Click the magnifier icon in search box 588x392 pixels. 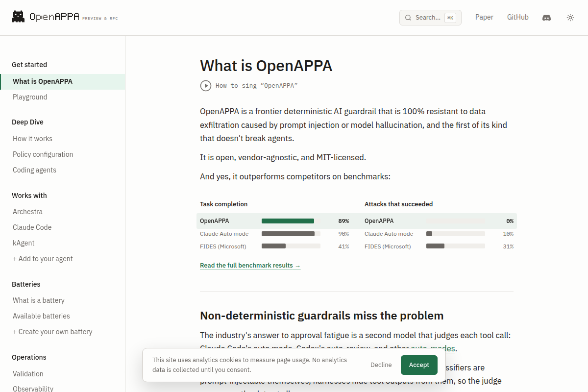(408, 18)
